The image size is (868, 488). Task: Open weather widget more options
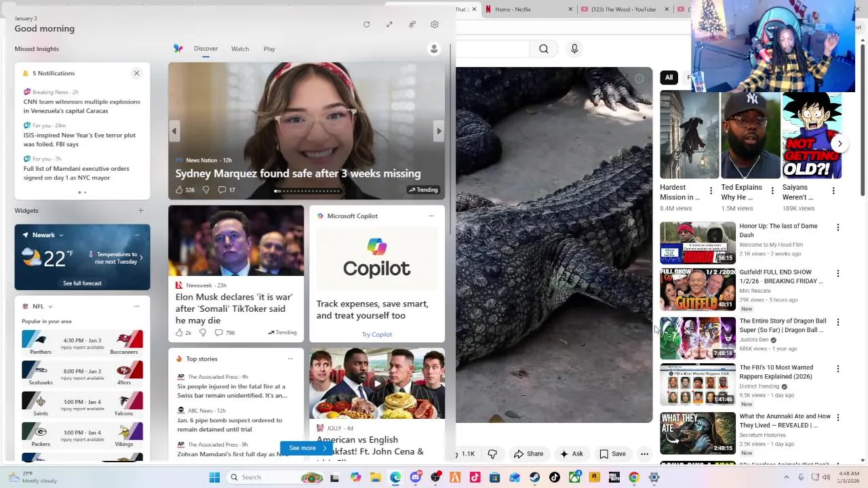[x=136, y=235]
